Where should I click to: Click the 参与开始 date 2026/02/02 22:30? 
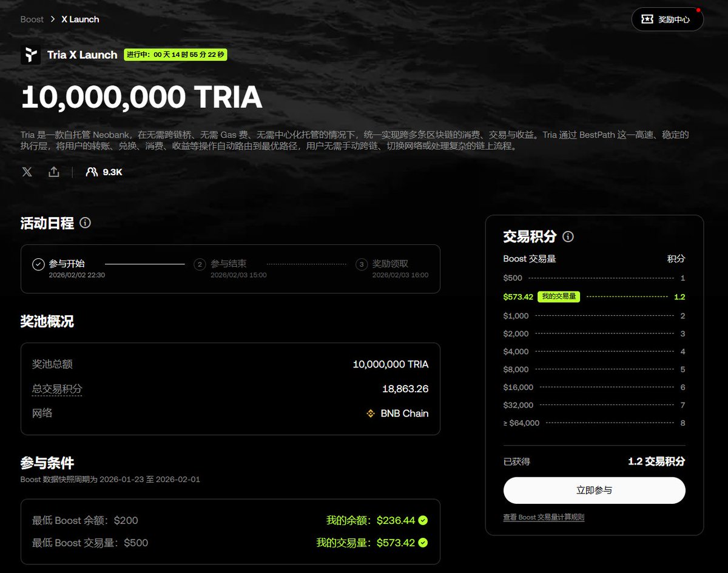pyautogui.click(x=77, y=275)
